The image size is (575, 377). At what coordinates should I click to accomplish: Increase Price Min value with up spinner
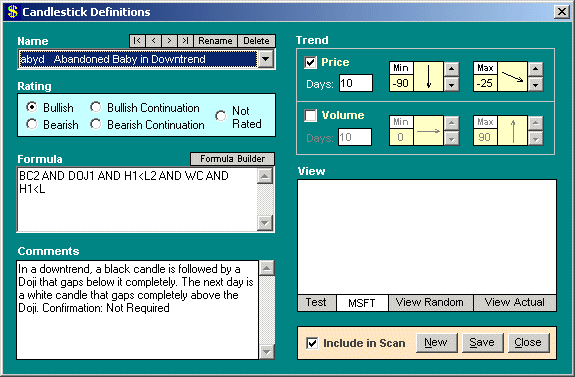[x=451, y=69]
